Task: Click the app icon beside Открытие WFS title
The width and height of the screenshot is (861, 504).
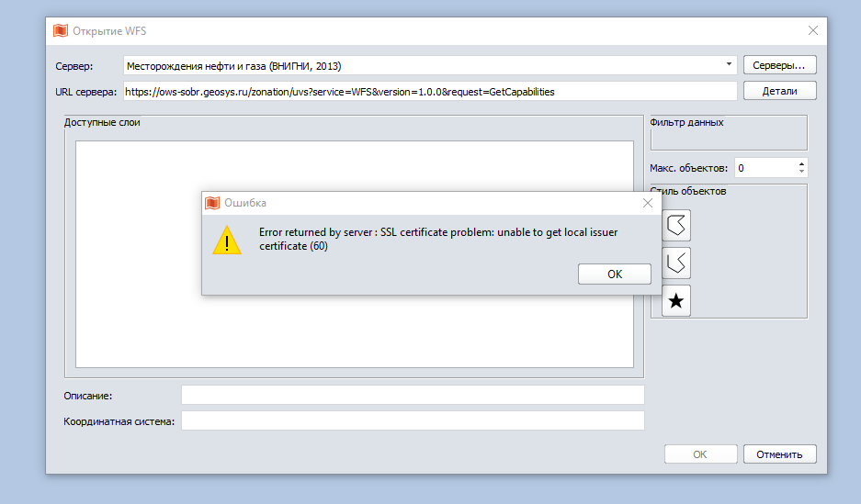Action: 61,31
